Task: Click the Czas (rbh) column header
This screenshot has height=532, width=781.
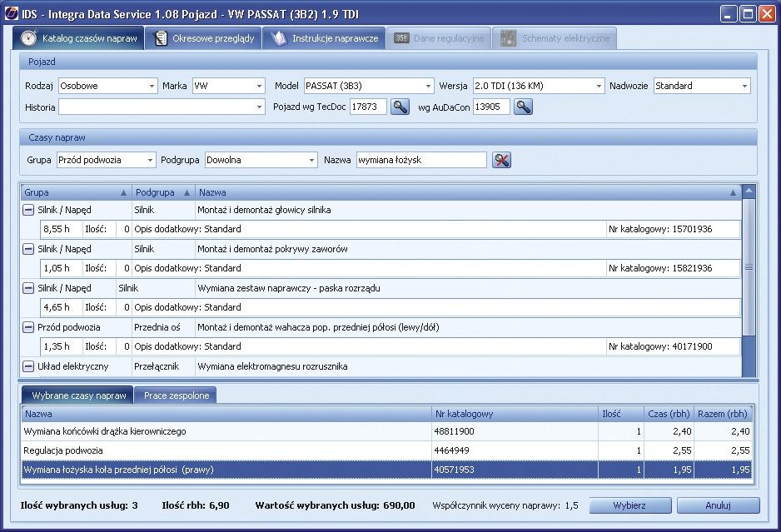Action: tap(669, 414)
